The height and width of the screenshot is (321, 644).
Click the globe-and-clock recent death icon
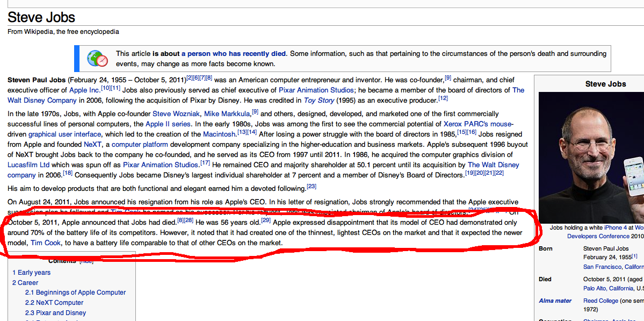click(x=97, y=58)
